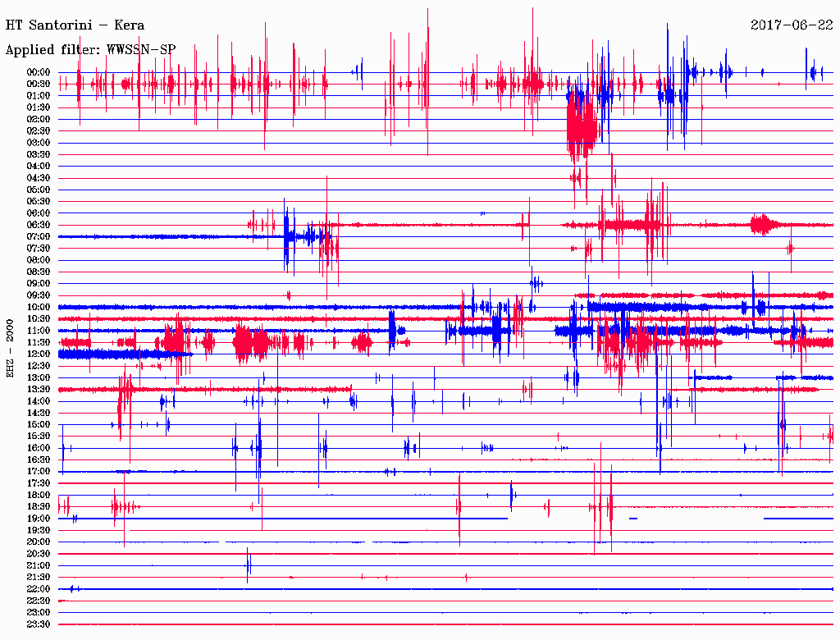Select the 00:30 time label
Viewport: 840px width, 640px height.
click(39, 85)
